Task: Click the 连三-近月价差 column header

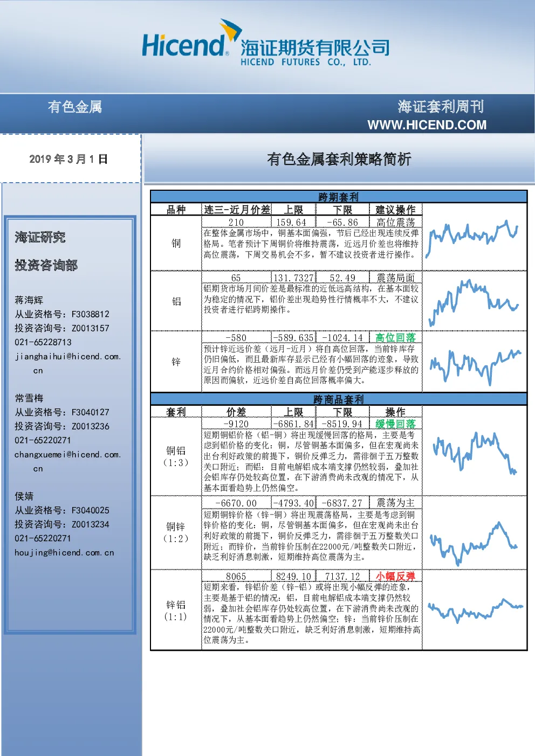Action: coord(237,210)
